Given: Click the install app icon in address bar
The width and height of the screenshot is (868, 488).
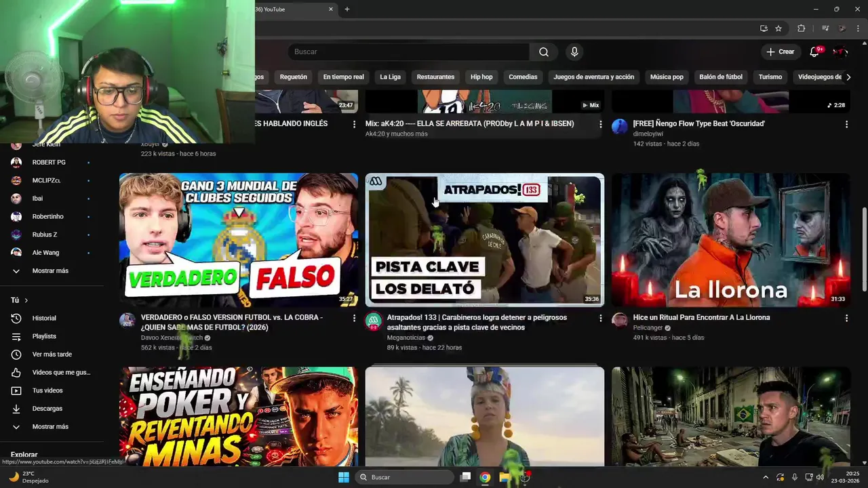Looking at the screenshot, I should click(x=764, y=28).
